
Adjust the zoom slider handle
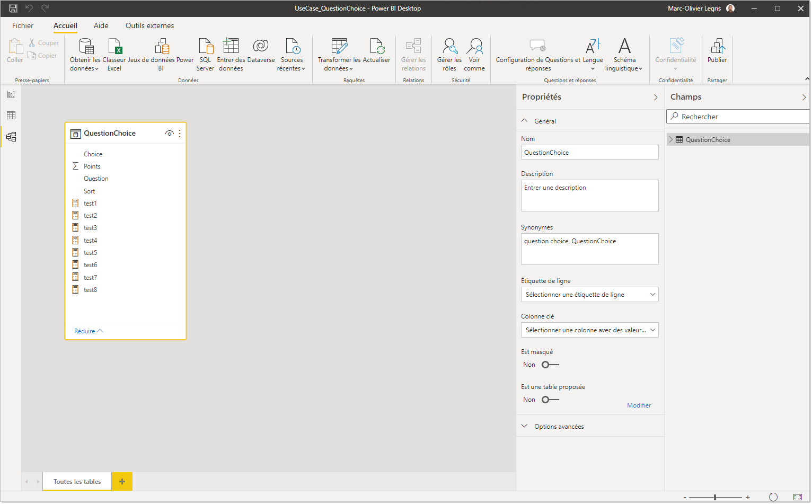pos(715,497)
